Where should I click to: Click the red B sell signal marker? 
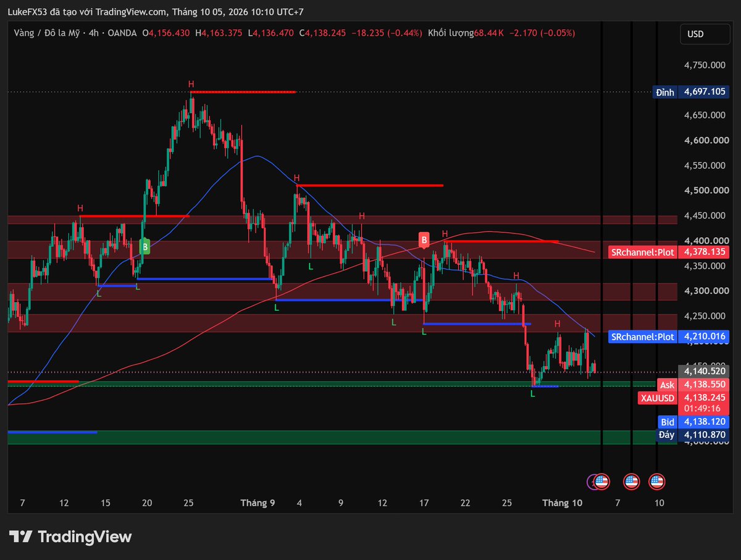coord(424,240)
